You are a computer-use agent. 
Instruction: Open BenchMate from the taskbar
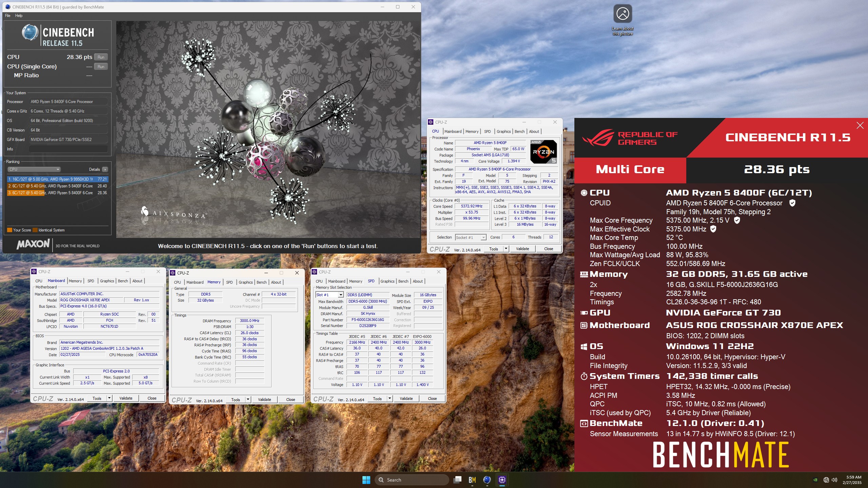pyautogui.click(x=472, y=480)
